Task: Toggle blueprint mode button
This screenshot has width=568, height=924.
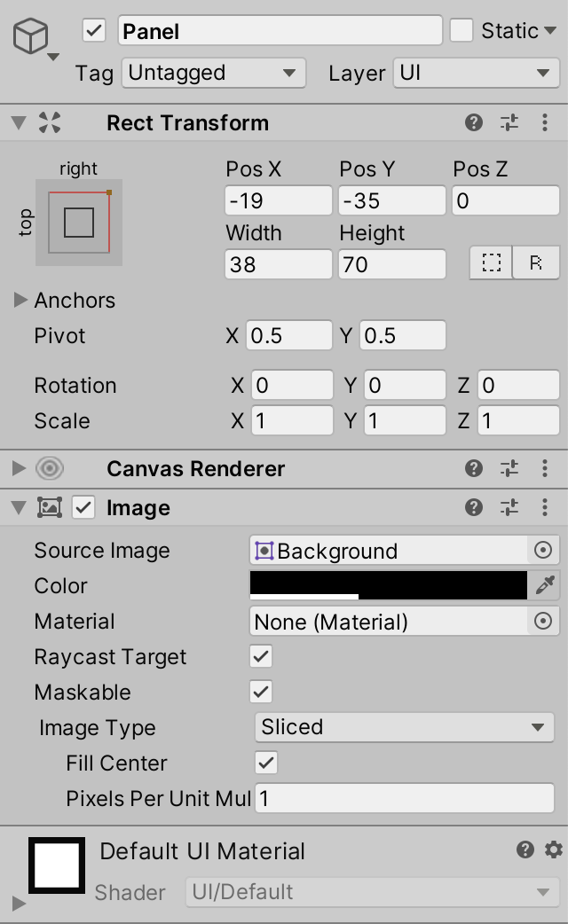Action: pyautogui.click(x=492, y=263)
